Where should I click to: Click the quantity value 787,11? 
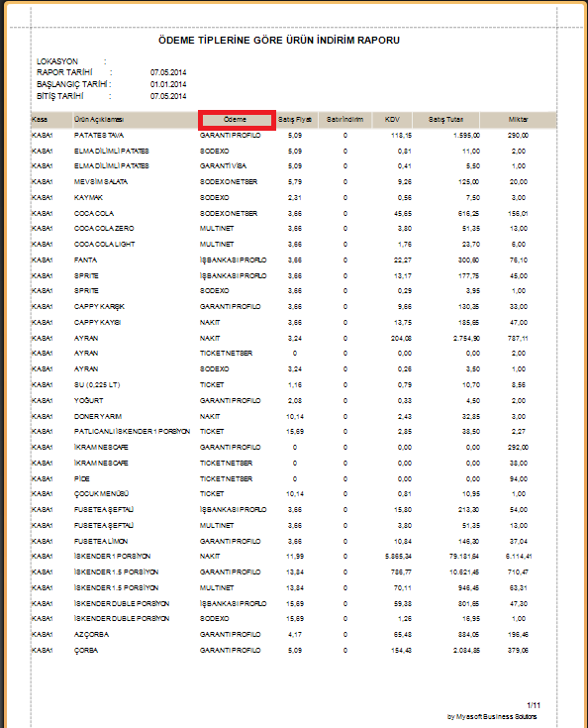518,338
